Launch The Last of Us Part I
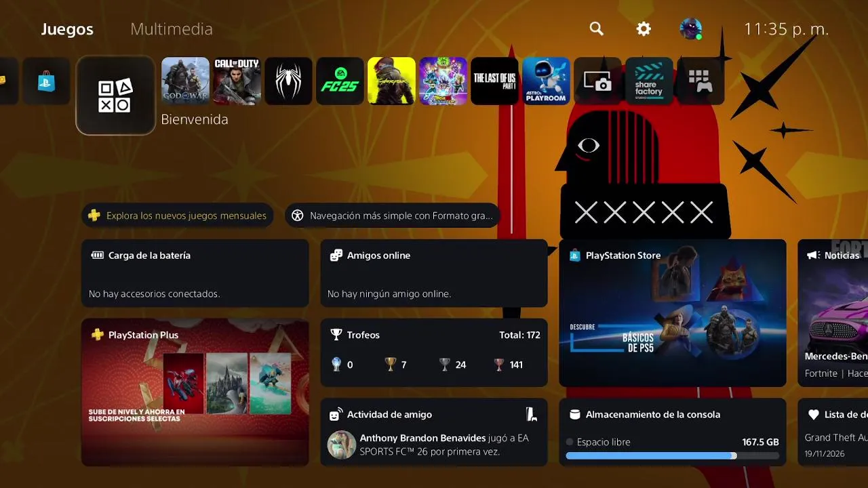Viewport: 868px width, 488px height. 494,81
